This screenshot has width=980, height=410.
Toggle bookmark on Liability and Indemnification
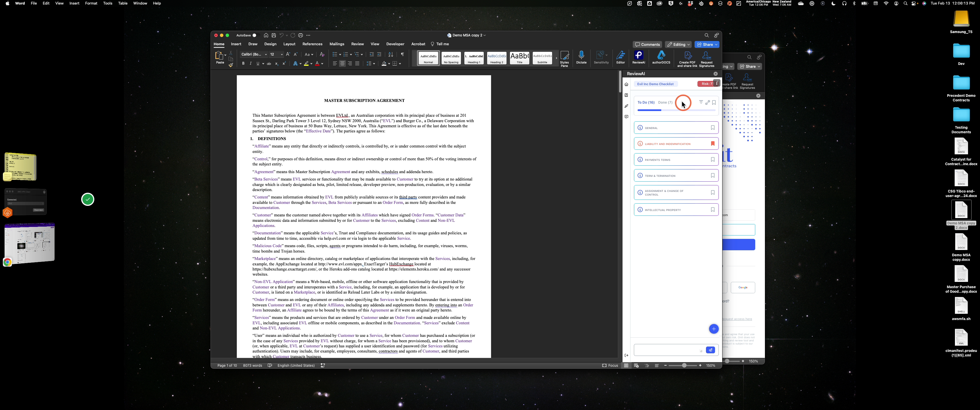(x=712, y=144)
